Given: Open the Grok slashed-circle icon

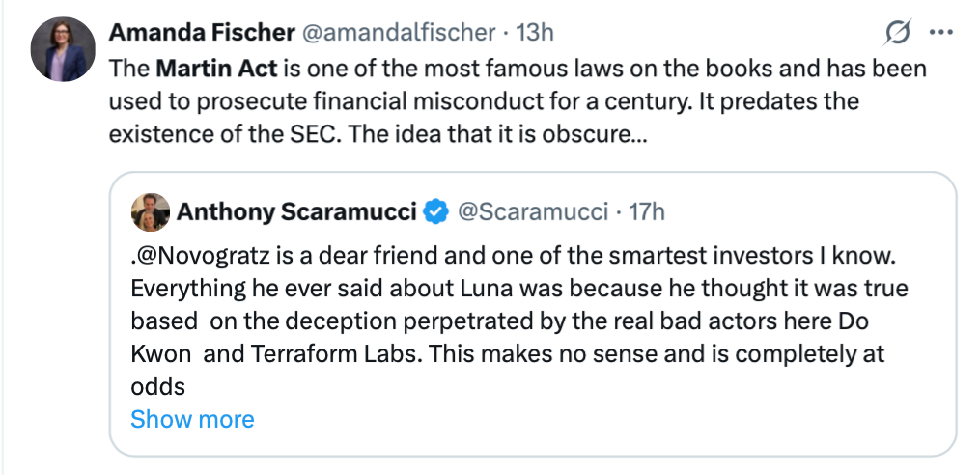Looking at the screenshot, I should click(897, 32).
